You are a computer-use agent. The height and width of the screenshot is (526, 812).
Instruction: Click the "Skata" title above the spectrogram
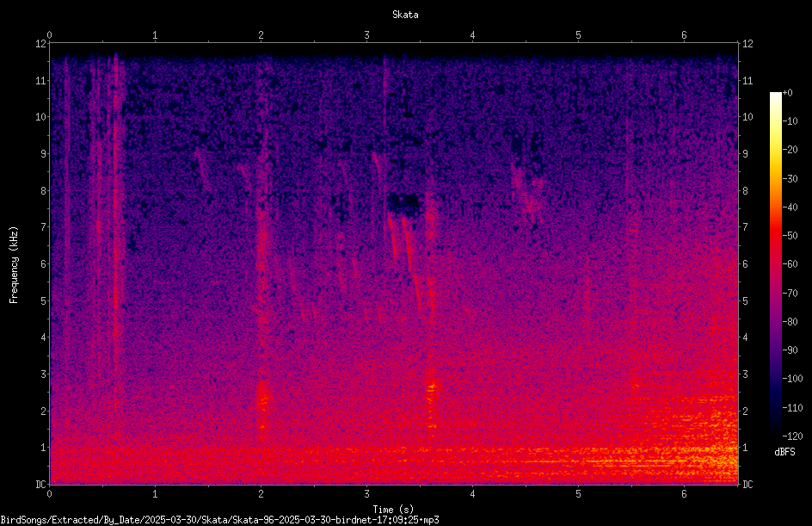pos(405,15)
